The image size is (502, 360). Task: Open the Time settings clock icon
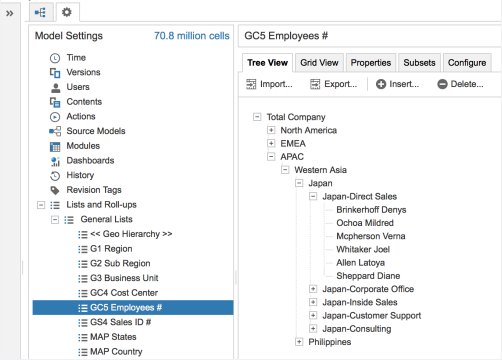click(55, 58)
